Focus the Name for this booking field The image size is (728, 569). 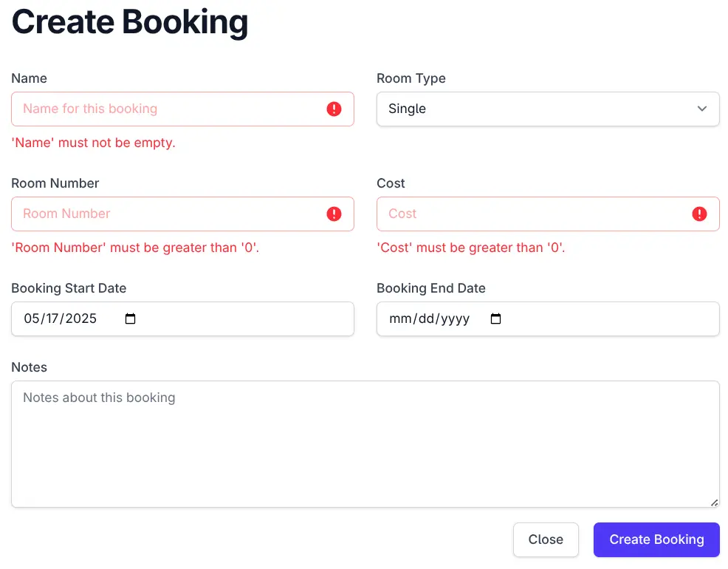pos(182,109)
